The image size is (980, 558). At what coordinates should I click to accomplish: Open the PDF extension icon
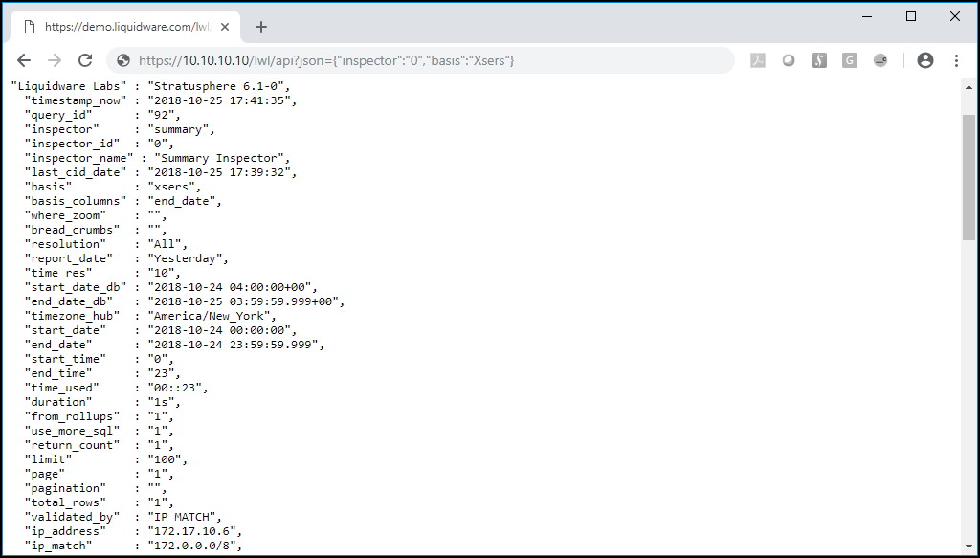pos(758,60)
